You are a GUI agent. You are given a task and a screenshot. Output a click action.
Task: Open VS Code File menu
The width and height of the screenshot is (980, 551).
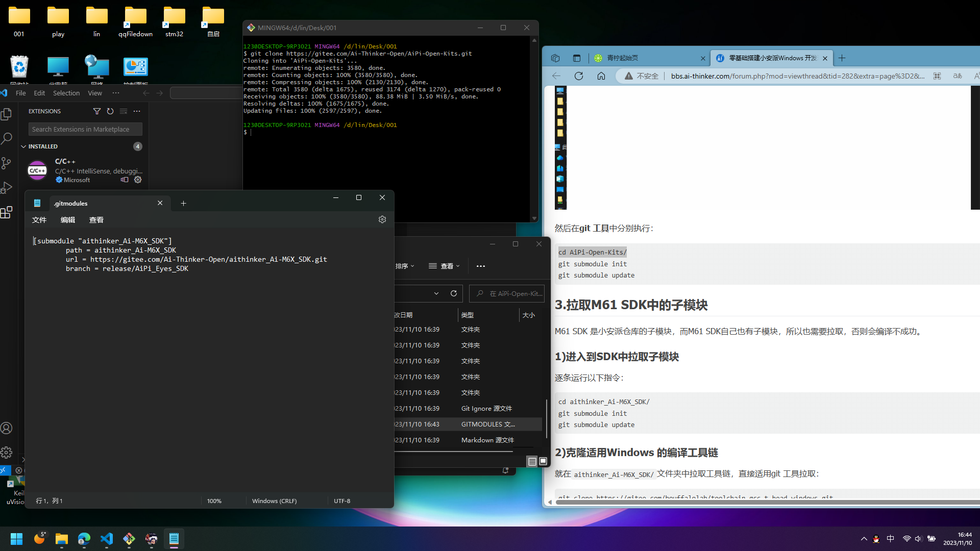pos(21,93)
